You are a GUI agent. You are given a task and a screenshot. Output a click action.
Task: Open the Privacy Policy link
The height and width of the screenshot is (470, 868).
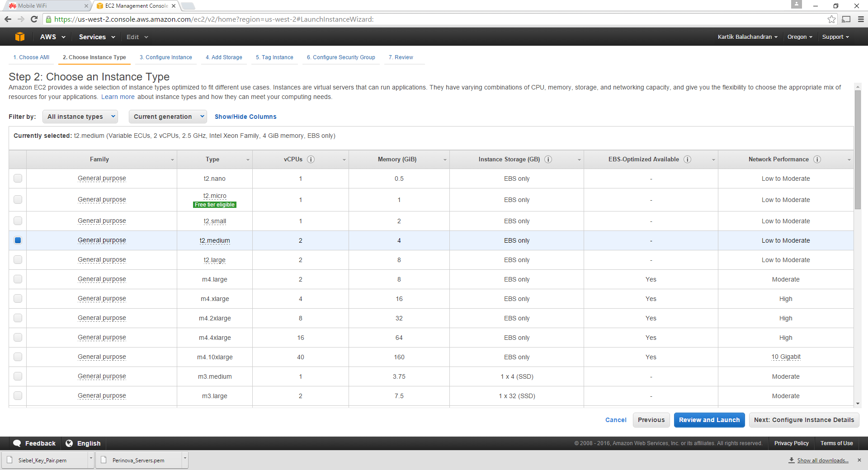[791, 443]
